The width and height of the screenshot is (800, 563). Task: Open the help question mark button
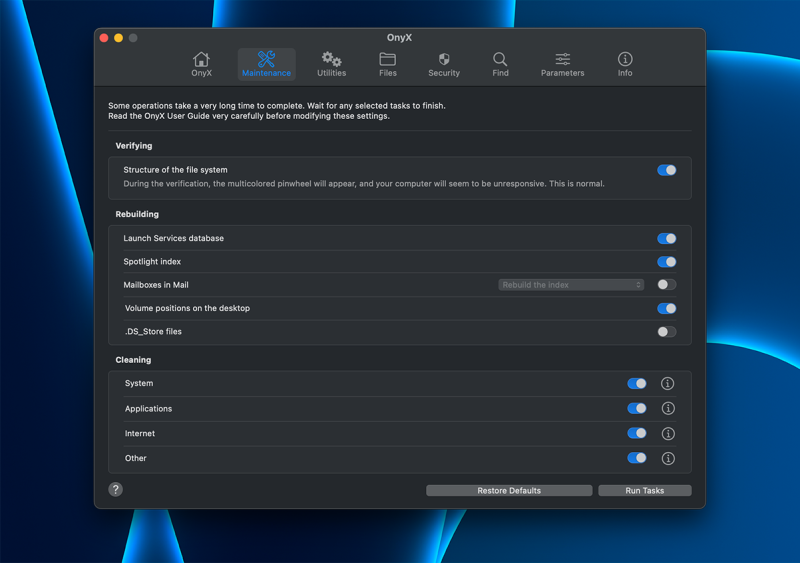[x=116, y=490]
